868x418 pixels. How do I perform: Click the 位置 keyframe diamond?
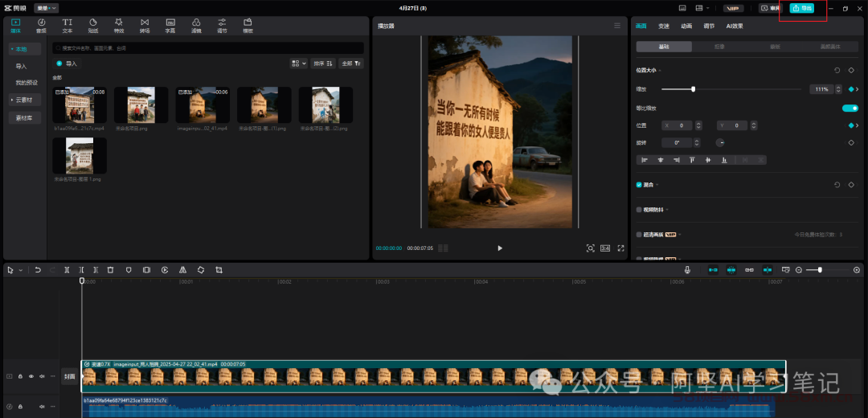851,125
